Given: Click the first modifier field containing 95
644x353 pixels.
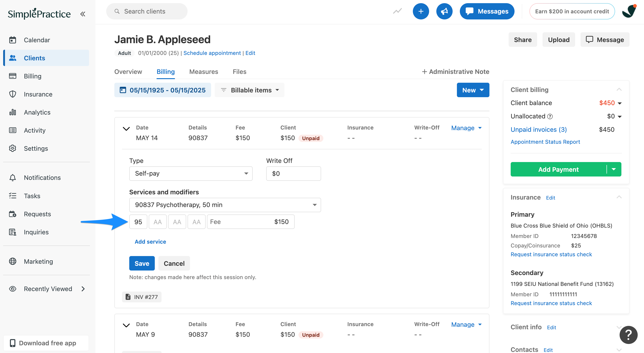Looking at the screenshot, I should click(138, 222).
